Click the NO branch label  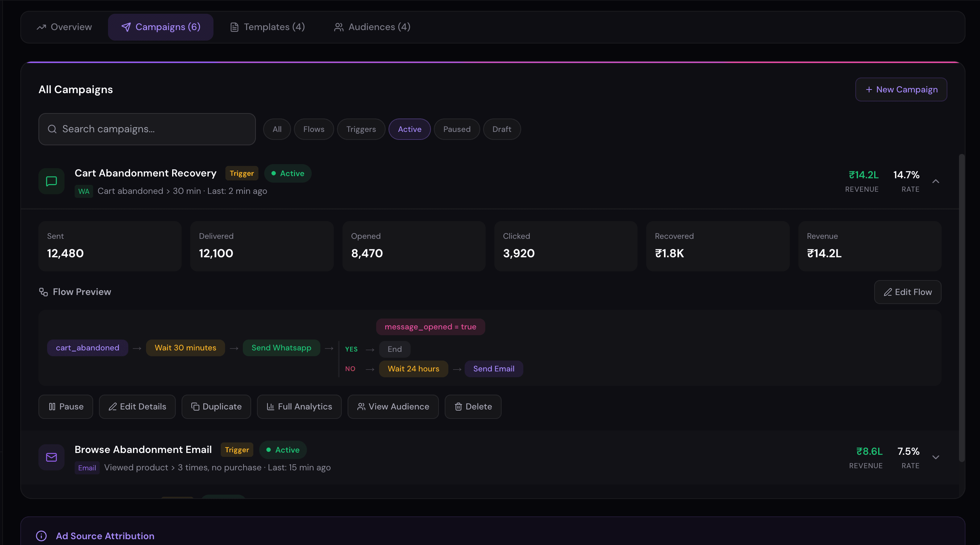pos(350,369)
